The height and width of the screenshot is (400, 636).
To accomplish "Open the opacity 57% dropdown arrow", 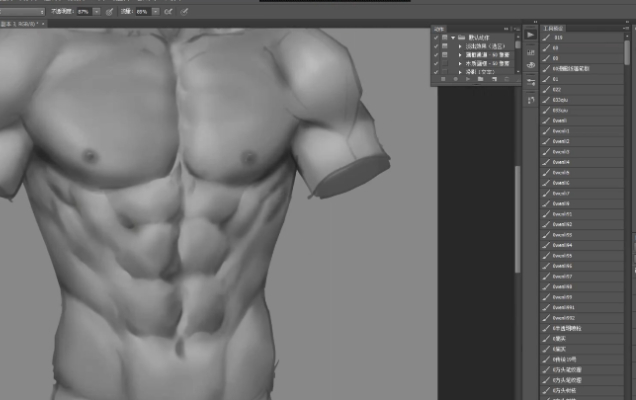I will (98, 11).
